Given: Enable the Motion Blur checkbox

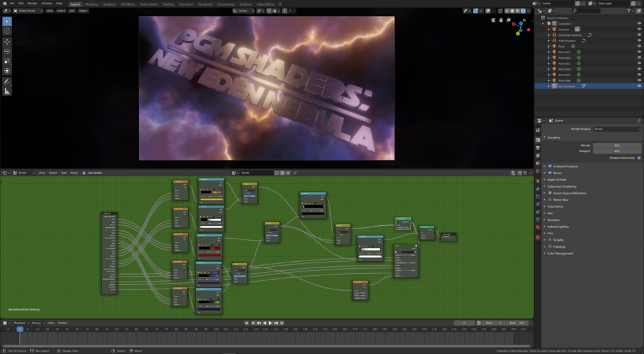Looking at the screenshot, I should pyautogui.click(x=550, y=200).
